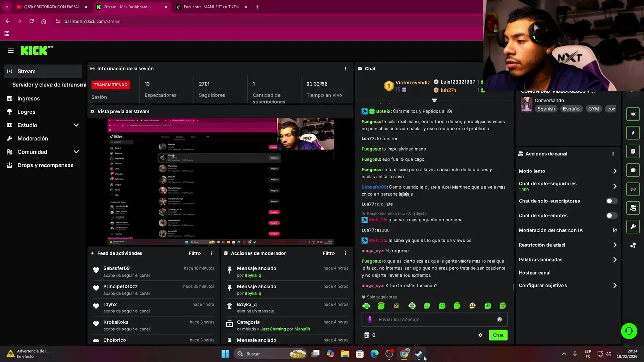
Task: Open options menu of Acciones de moderador
Action: pos(345,253)
